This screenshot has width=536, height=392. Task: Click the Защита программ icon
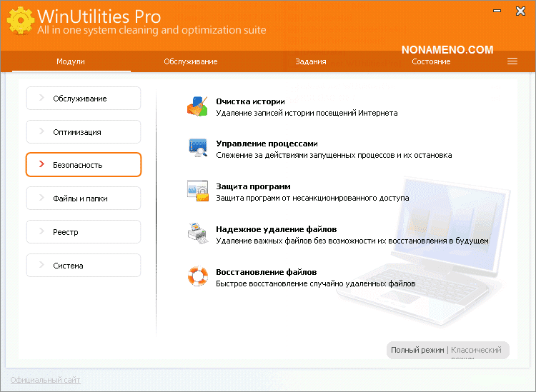[x=197, y=191]
